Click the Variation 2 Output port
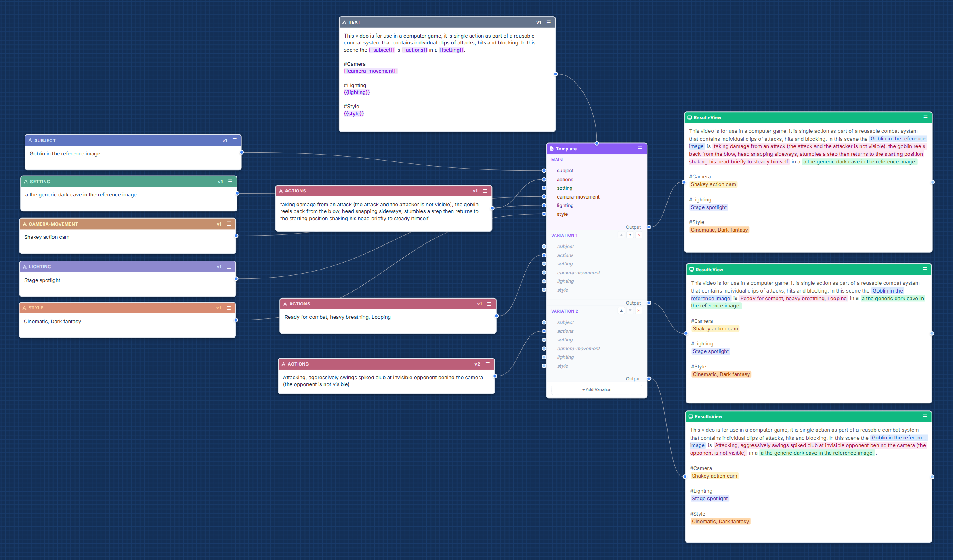This screenshot has width=953, height=560. click(x=649, y=379)
